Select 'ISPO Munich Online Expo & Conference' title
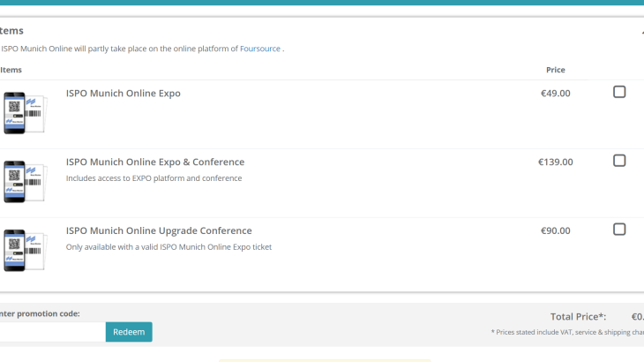 (155, 162)
